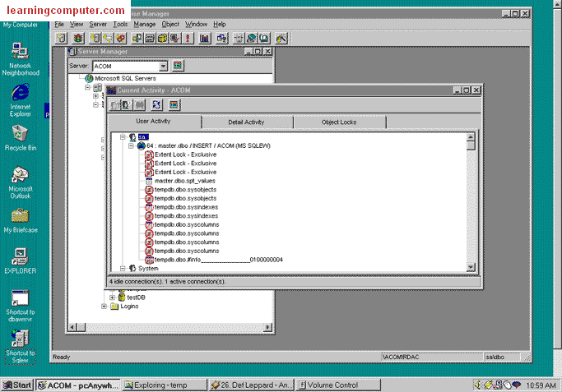Collapse the server group node under Microsoft SQL Servers
This screenshot has height=392, width=562.
coord(87,87)
